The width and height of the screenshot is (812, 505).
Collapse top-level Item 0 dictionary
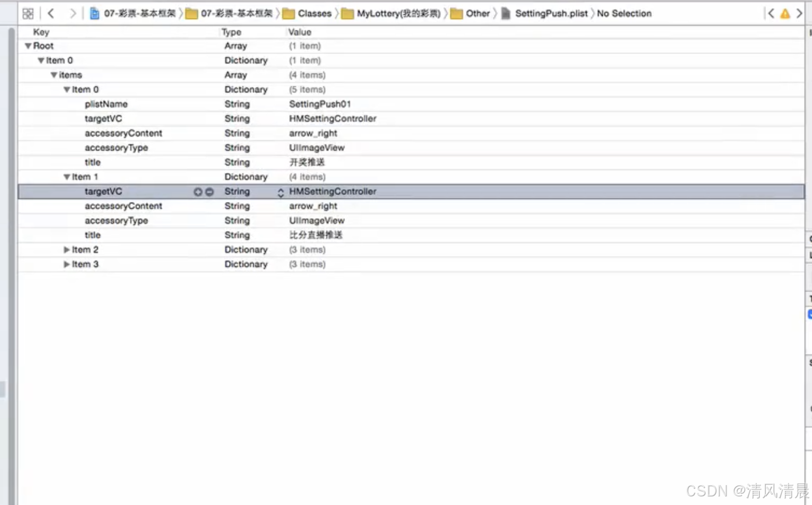(41, 61)
